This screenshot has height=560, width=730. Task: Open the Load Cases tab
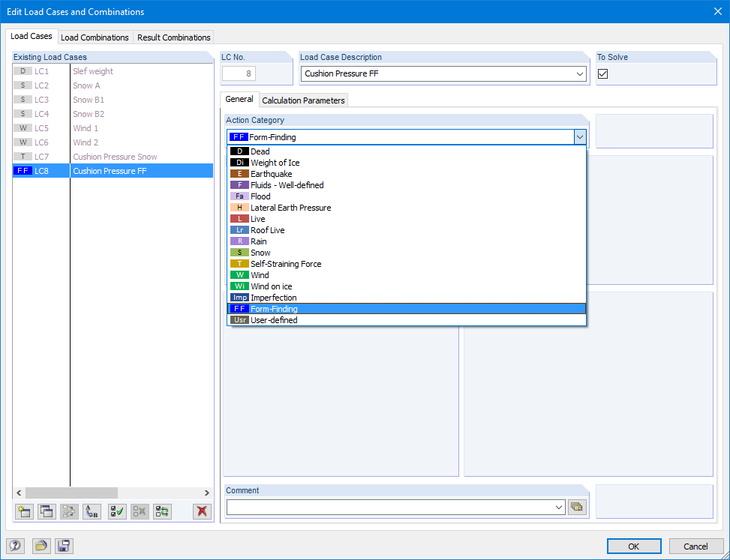click(32, 36)
